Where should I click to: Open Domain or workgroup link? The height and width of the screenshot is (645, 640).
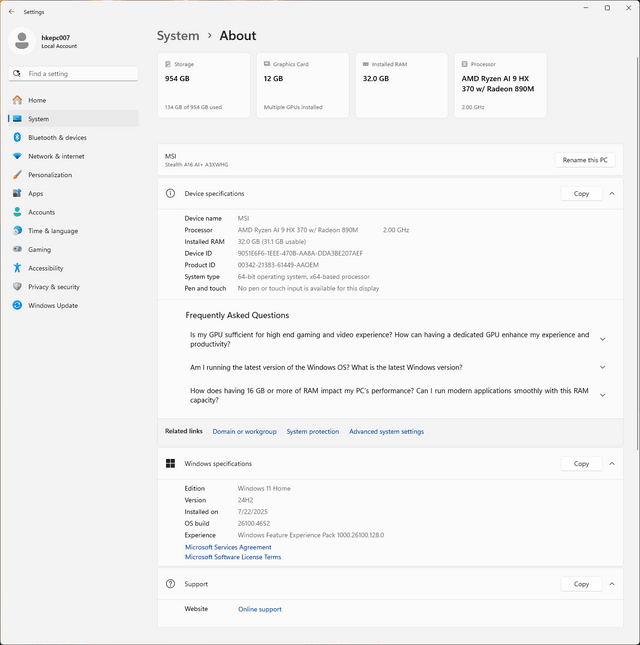[x=244, y=432]
